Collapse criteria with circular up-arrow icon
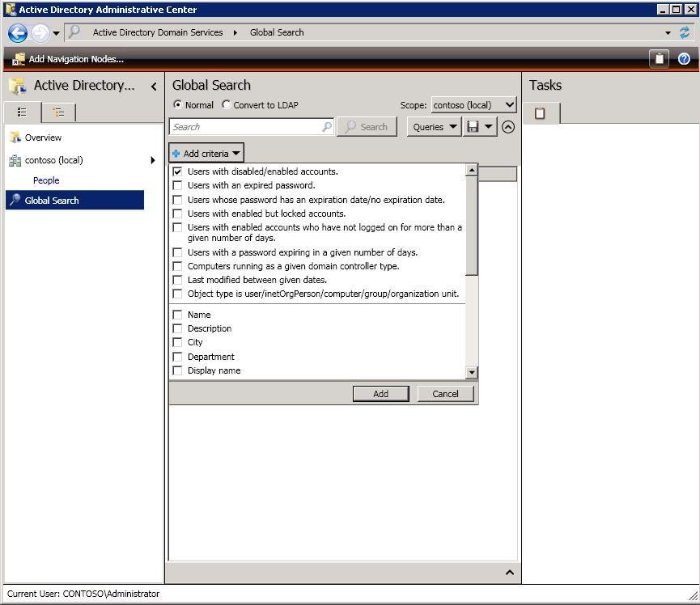This screenshot has height=605, width=700. [x=508, y=127]
